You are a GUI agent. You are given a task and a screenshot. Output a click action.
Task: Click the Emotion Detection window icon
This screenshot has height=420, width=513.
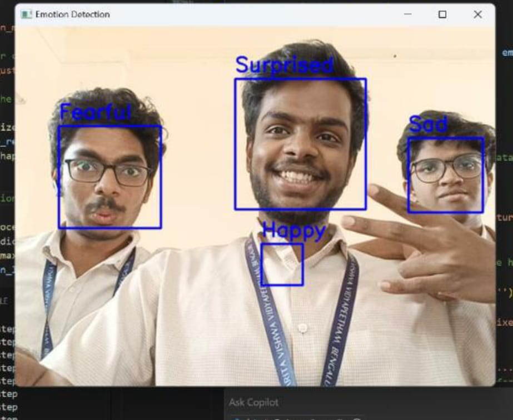pos(26,14)
